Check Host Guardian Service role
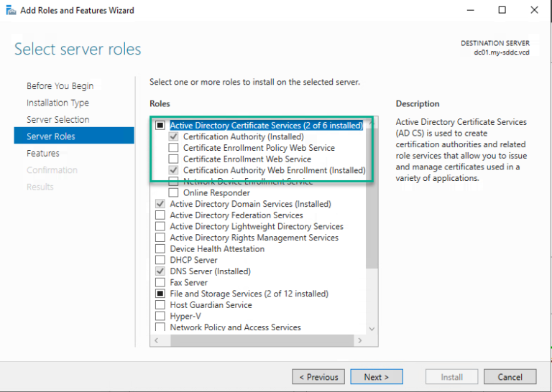The height and width of the screenshot is (392, 552). point(160,305)
